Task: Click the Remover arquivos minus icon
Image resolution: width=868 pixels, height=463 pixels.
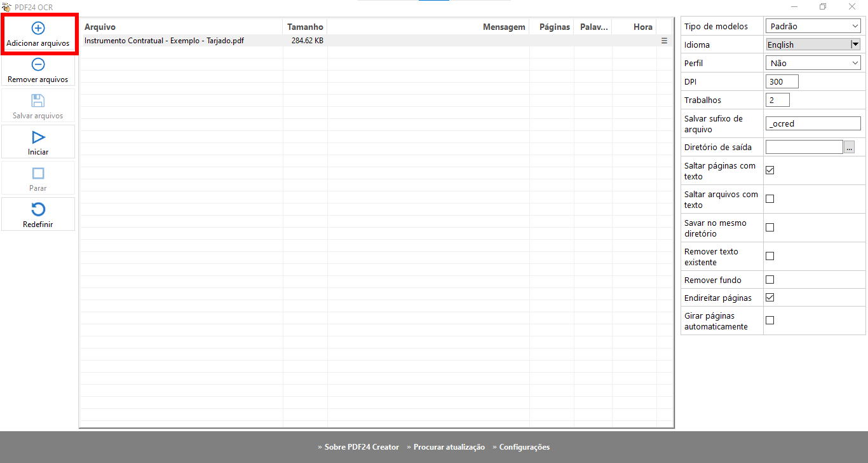Action: coord(38,64)
